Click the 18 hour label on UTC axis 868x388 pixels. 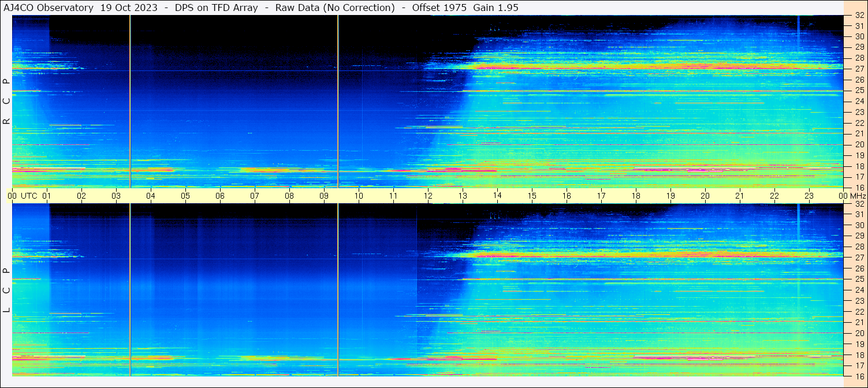636,196
